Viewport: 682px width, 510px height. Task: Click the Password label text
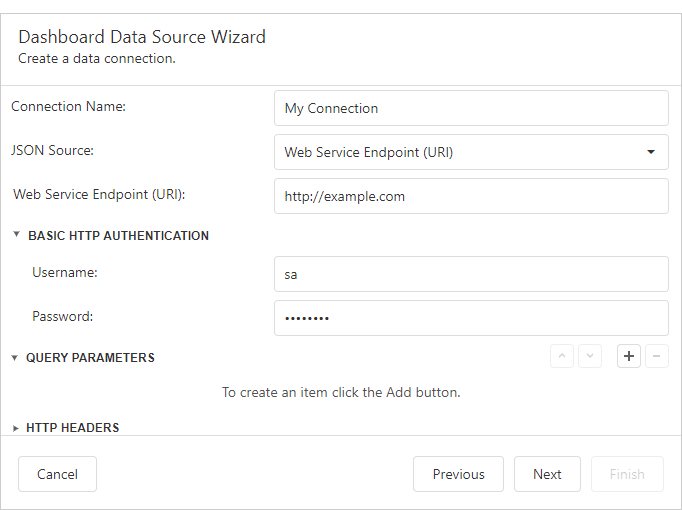(62, 316)
